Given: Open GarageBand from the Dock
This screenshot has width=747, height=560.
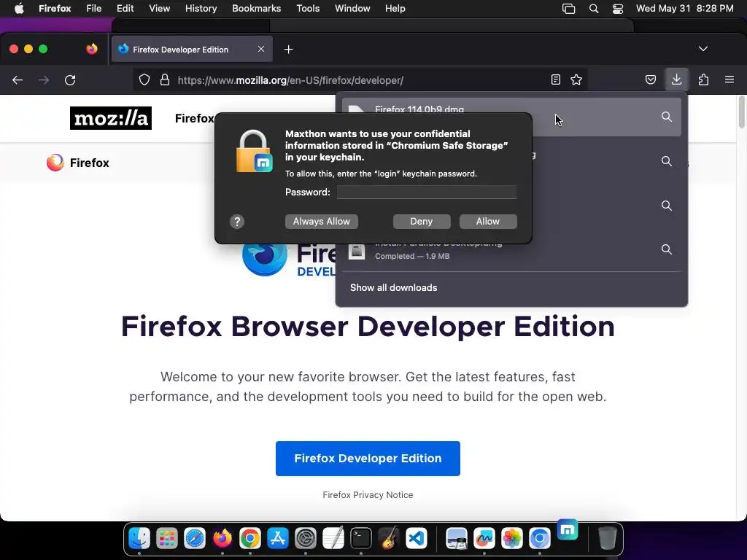Looking at the screenshot, I should pos(389,539).
